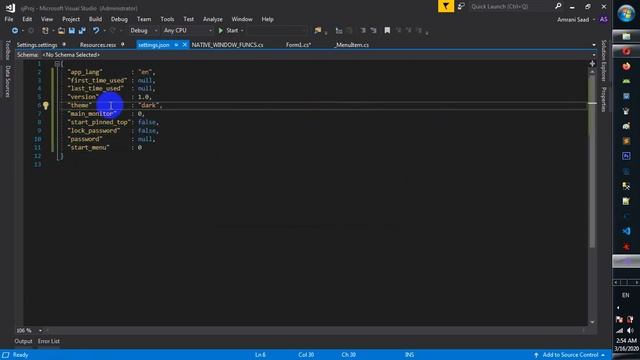
Task: Click the Save All toolbar icon
Action: [x=82, y=31]
